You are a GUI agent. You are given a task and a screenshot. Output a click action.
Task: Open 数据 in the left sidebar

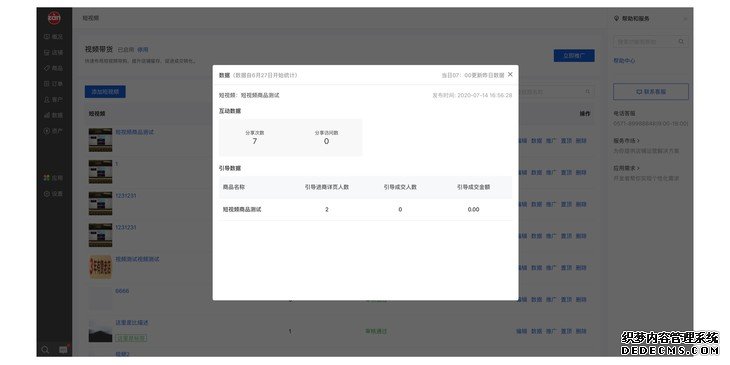pyautogui.click(x=54, y=115)
